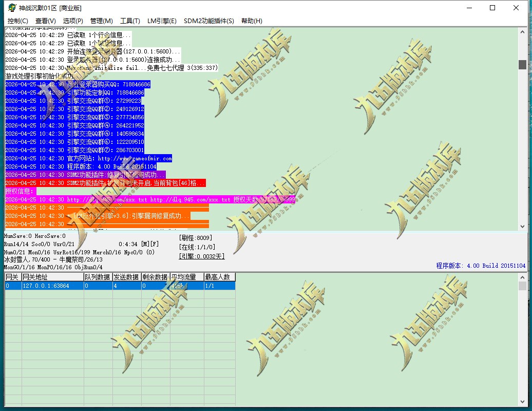Viewport: 532px width, 411px height.
Task: Open the LM引擎(E) menu
Action: 162,21
